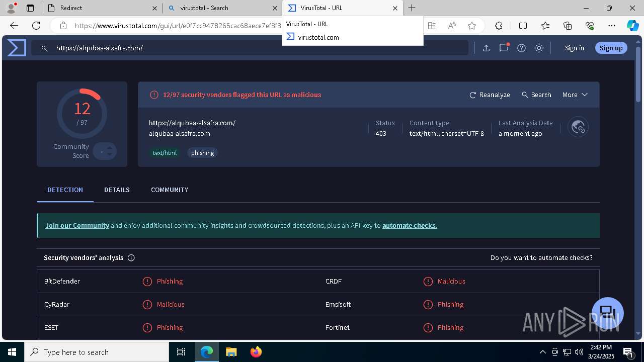Click the URL globe link icon

(x=578, y=127)
